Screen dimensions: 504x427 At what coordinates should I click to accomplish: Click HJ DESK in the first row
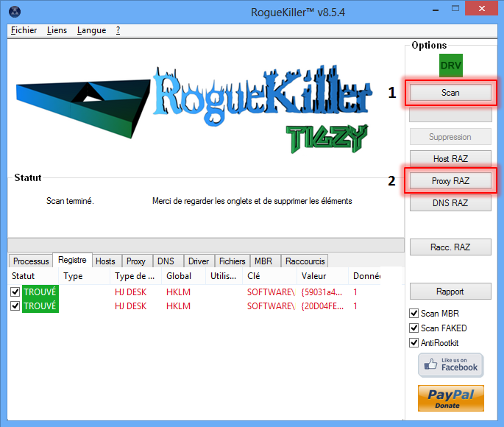pyautogui.click(x=130, y=292)
